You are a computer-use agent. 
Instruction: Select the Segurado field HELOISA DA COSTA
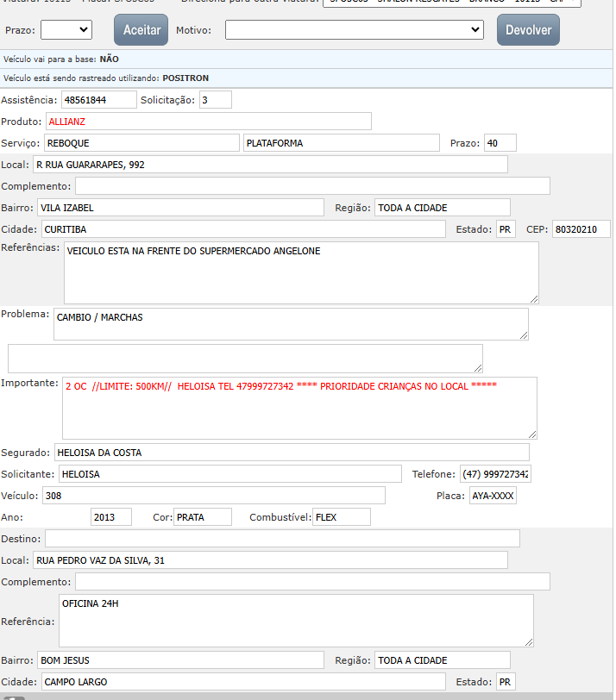291,453
